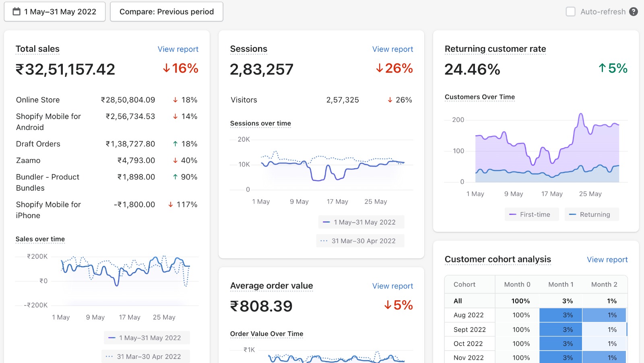Viewport: 644px width, 363px height.
Task: Click the Sessions card heading
Action: point(248,49)
